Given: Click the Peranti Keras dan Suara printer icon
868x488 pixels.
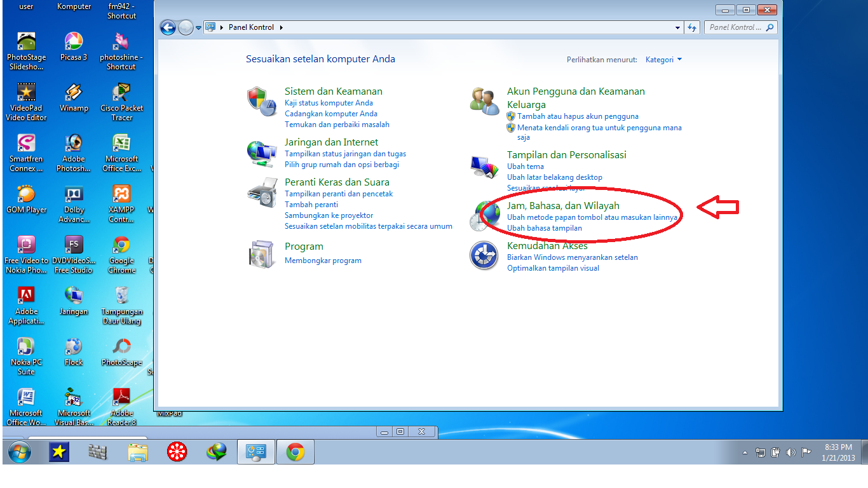Looking at the screenshot, I should pyautogui.click(x=261, y=193).
